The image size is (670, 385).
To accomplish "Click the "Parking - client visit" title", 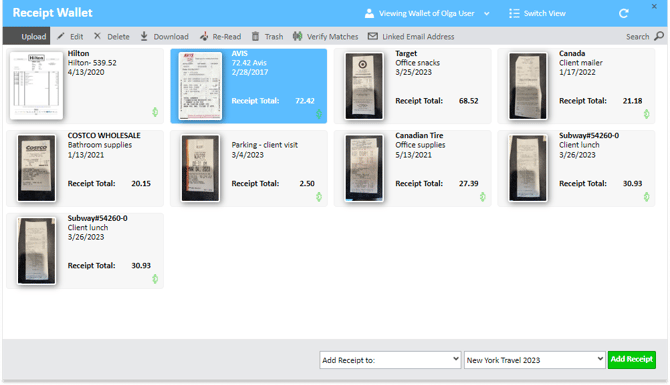I will pos(264,145).
